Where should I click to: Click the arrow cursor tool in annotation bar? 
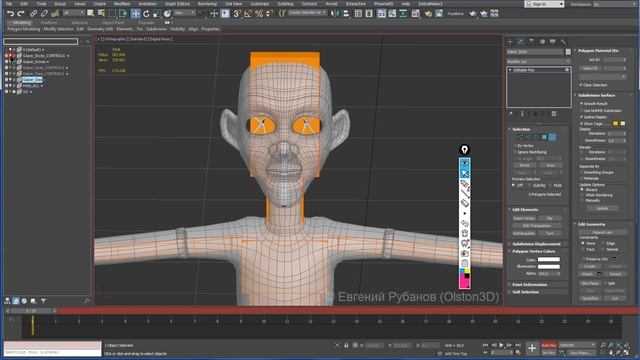click(x=464, y=173)
